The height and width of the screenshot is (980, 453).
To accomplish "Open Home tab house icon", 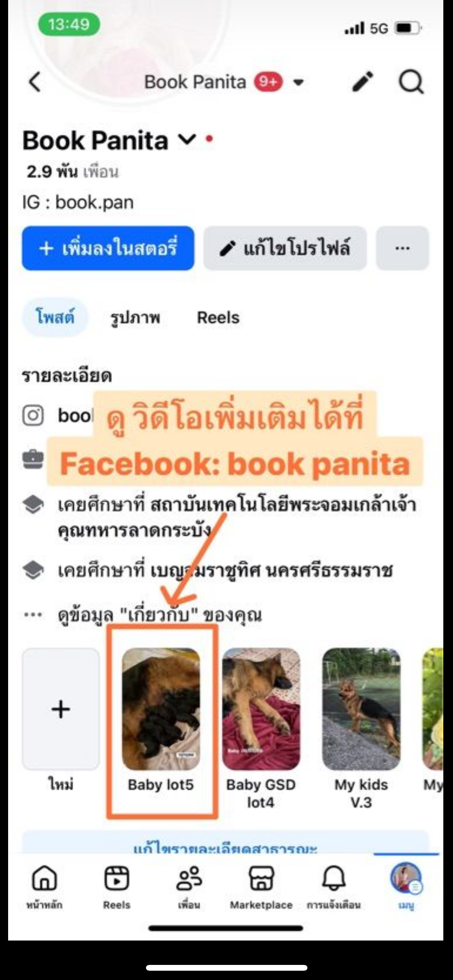I will pyautogui.click(x=44, y=878).
